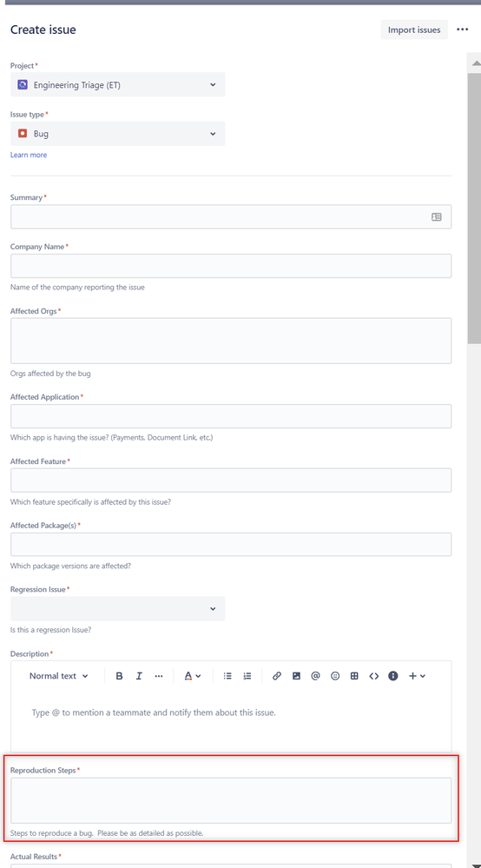The image size is (481, 868).
Task: Open the emoji picker in Description
Action: coord(335,676)
